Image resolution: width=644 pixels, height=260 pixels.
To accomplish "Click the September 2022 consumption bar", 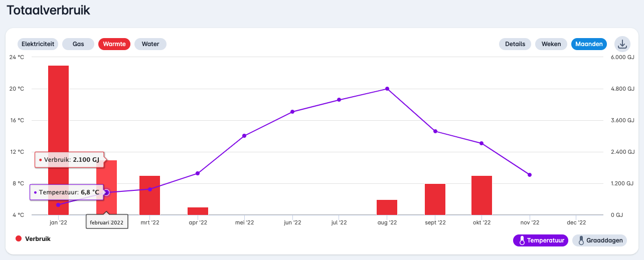I will [435, 199].
